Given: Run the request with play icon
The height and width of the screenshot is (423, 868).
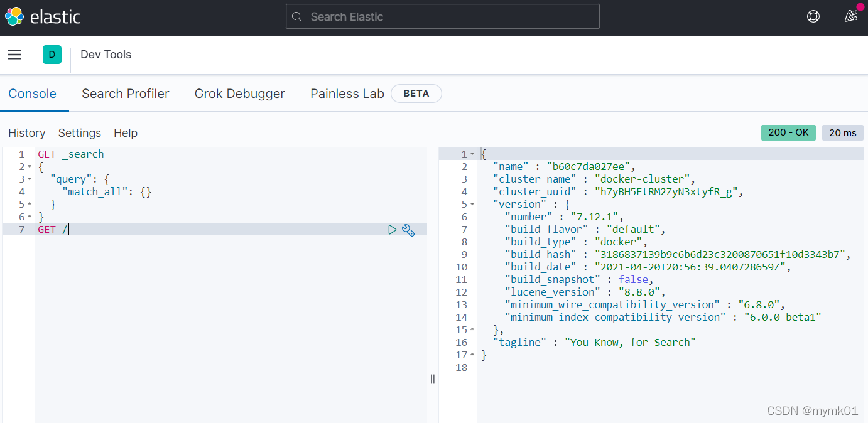Looking at the screenshot, I should (393, 230).
